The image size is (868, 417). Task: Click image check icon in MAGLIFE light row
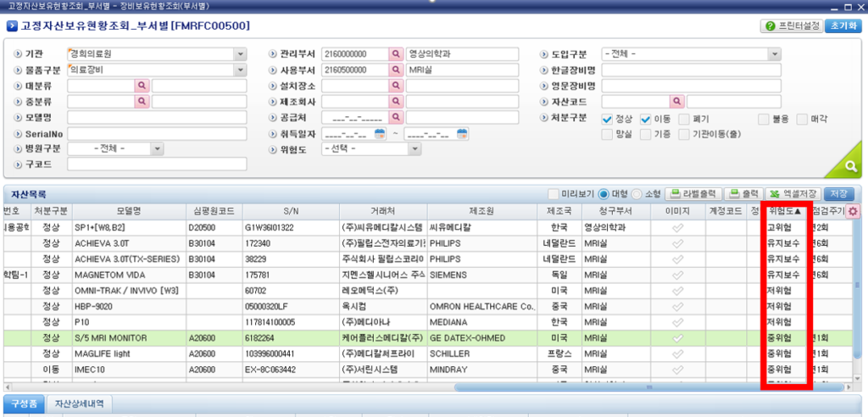click(677, 353)
